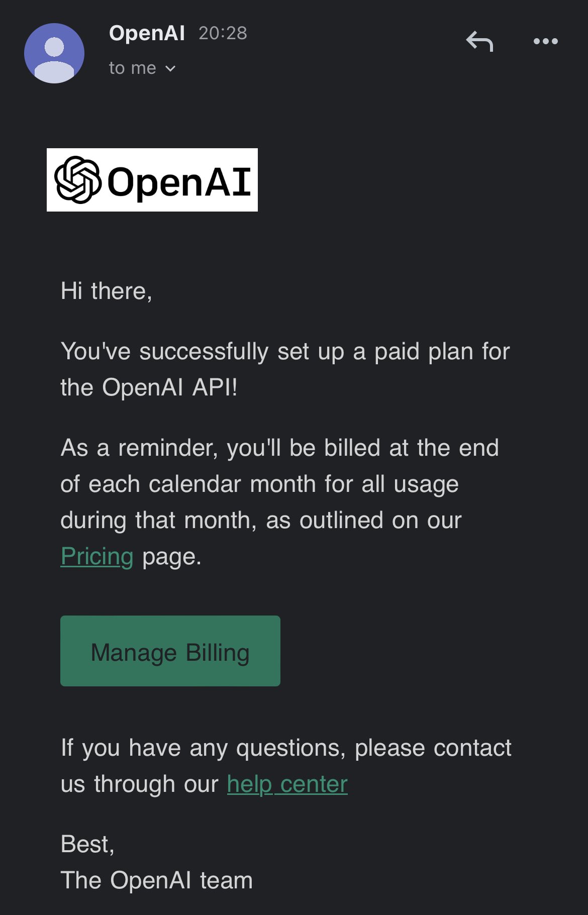Image resolution: width=588 pixels, height=915 pixels.
Task: Tap the "to me" recipient label
Action: [x=133, y=68]
